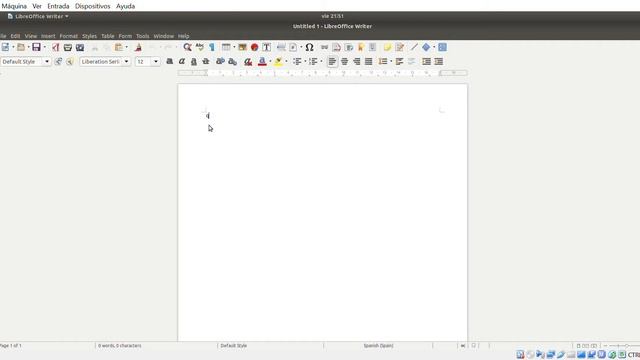Toggle Print Preview icon
This screenshot has width=640, height=360.
80,47
